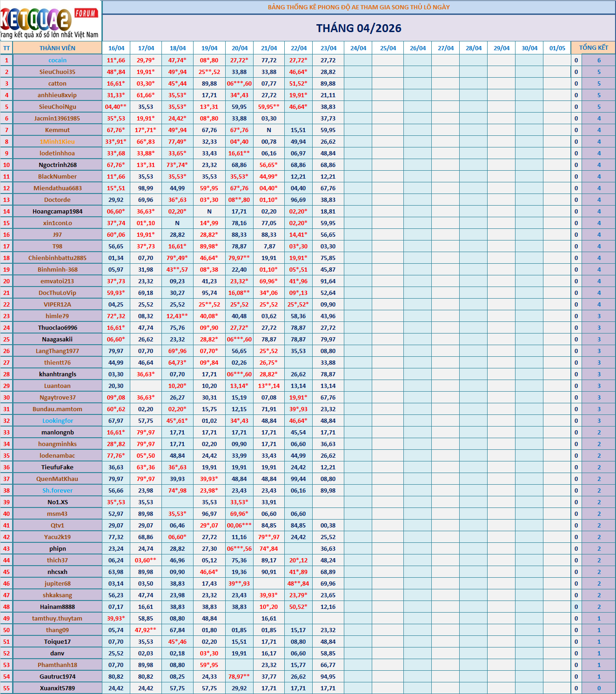The height and width of the screenshot is (694, 616).
Task: Select member cell Hoangcamap1984
Action: [x=57, y=211]
